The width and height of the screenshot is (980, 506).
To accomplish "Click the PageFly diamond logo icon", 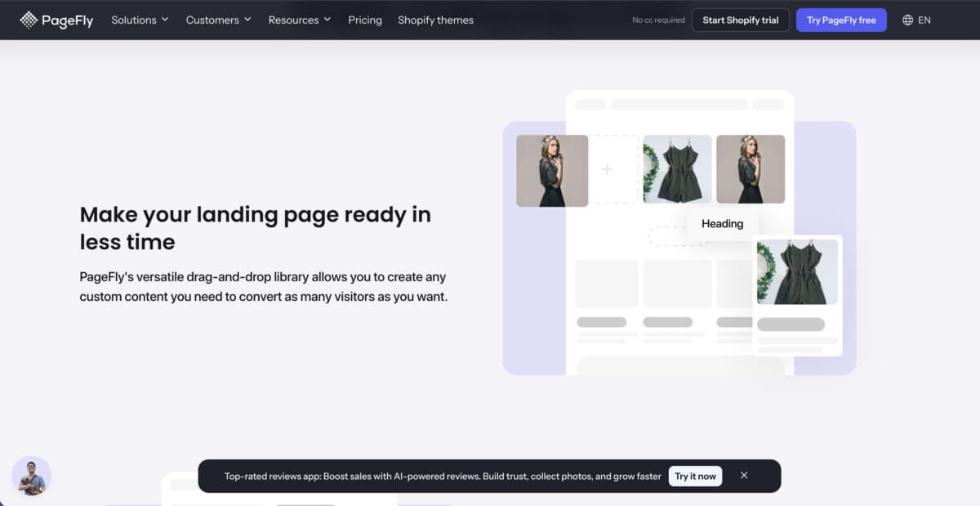I will pyautogui.click(x=29, y=20).
